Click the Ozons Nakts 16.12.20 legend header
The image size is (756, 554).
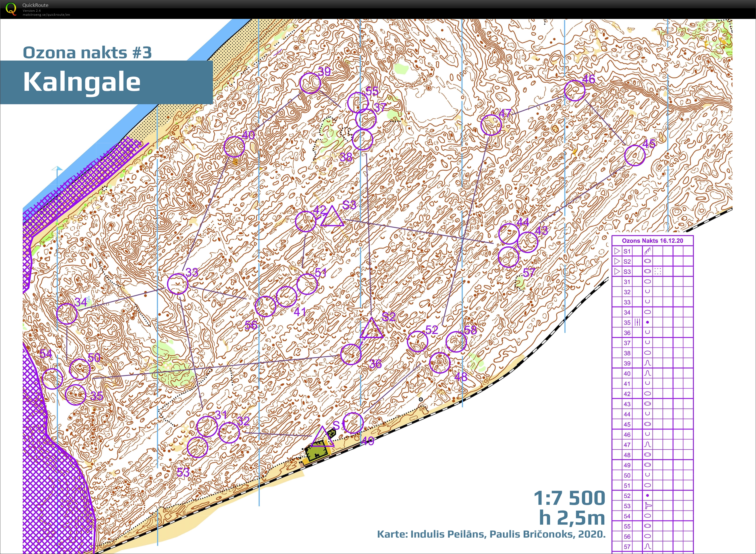coord(652,240)
